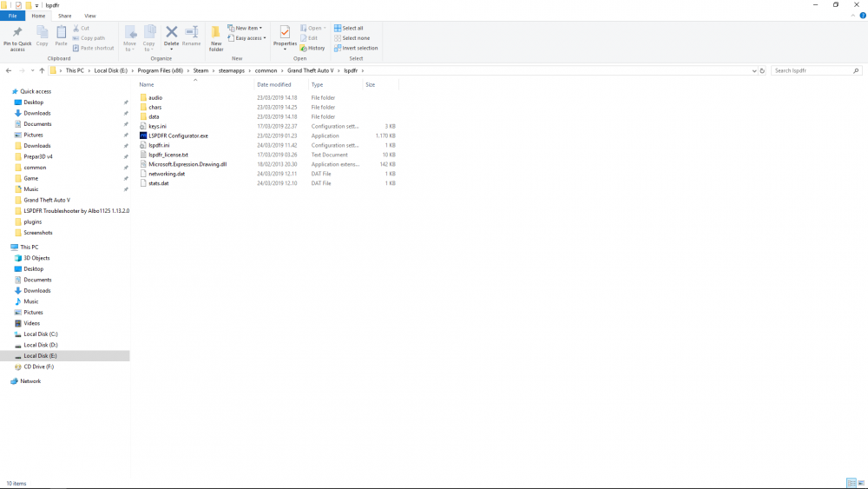Open Network in the navigation pane
Viewport: 868px width, 489px height.
point(30,381)
